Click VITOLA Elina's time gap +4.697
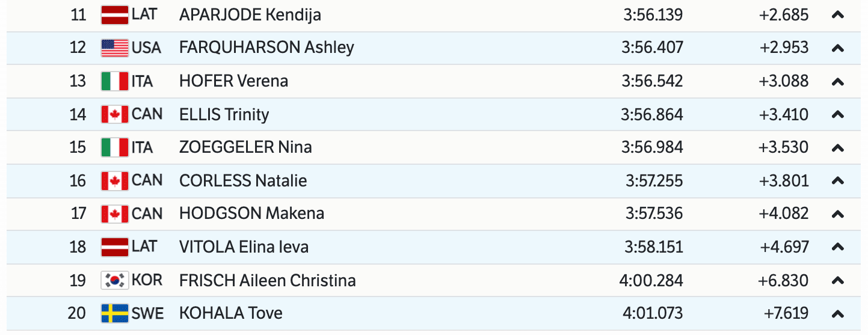Image resolution: width=868 pixels, height=335 pixels. 784,247
